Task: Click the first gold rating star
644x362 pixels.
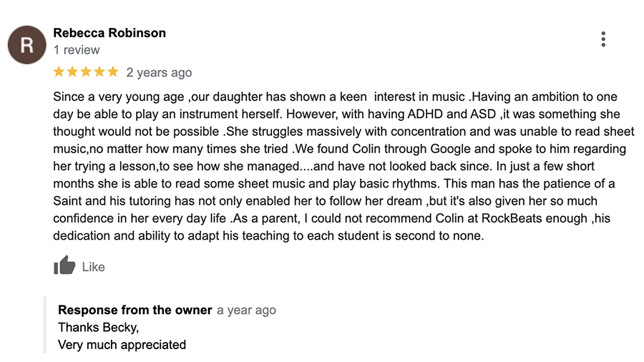Action: [59, 72]
